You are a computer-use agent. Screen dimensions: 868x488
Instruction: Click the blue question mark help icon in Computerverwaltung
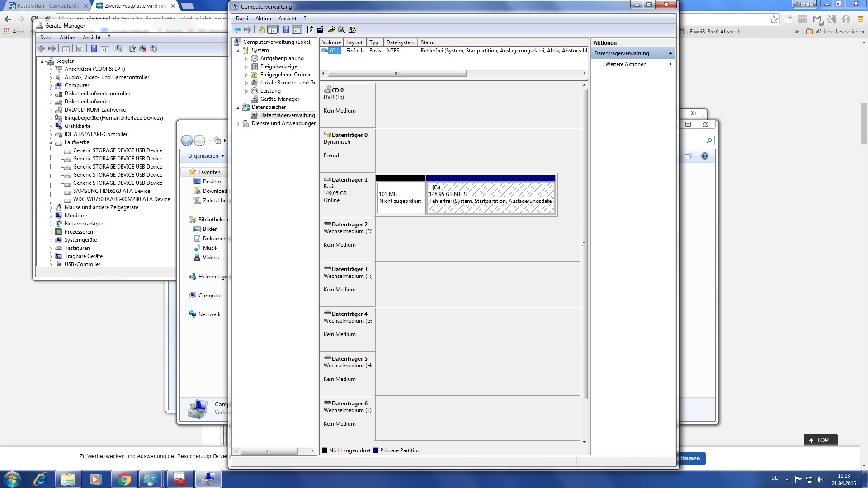[x=286, y=30]
